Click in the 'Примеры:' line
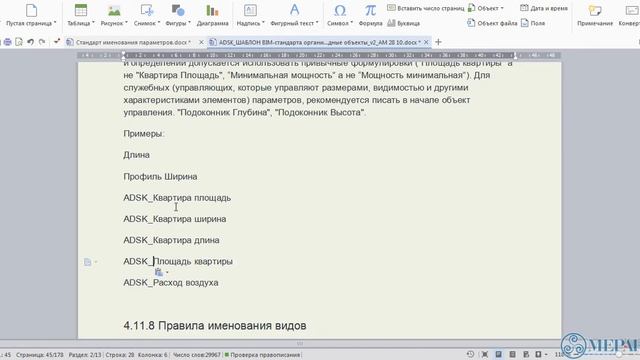The height and width of the screenshot is (360, 640). 144,134
